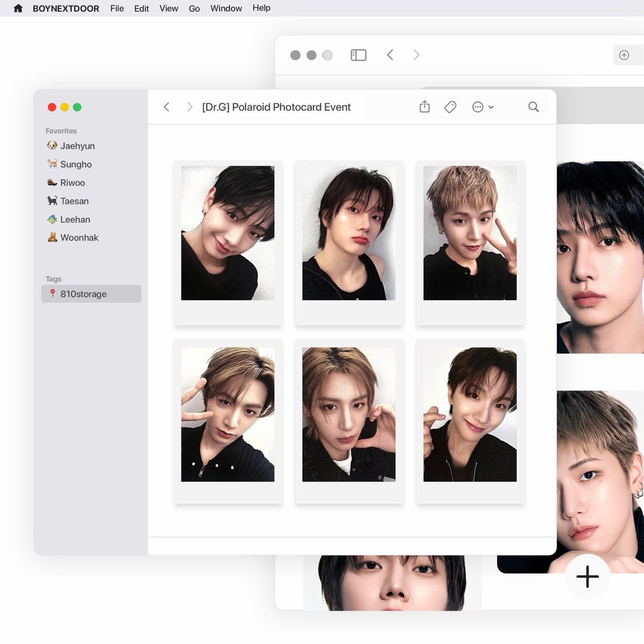
Task: Go back in the Polaroid Photocard folder
Action: pyautogui.click(x=167, y=107)
